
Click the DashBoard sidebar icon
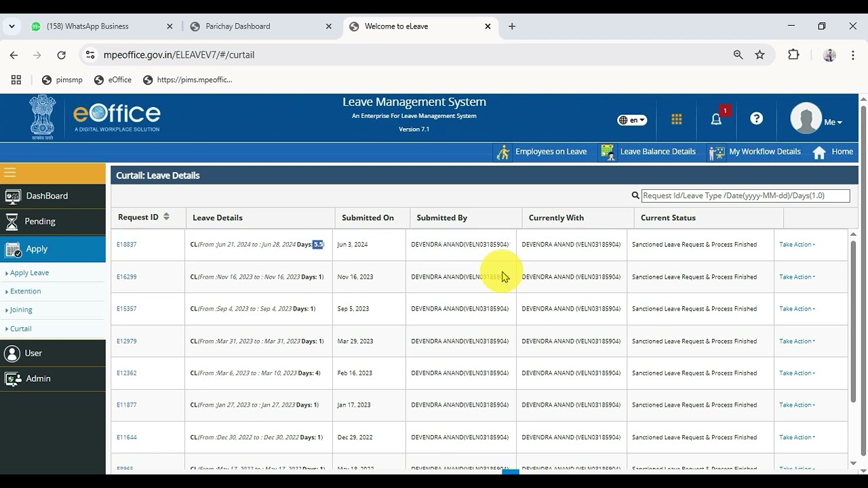tap(13, 197)
